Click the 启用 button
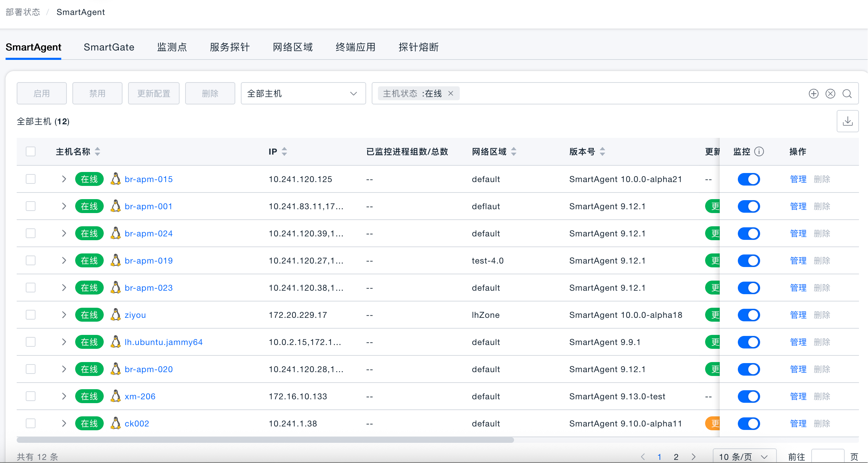Image resolution: width=868 pixels, height=463 pixels. (42, 93)
